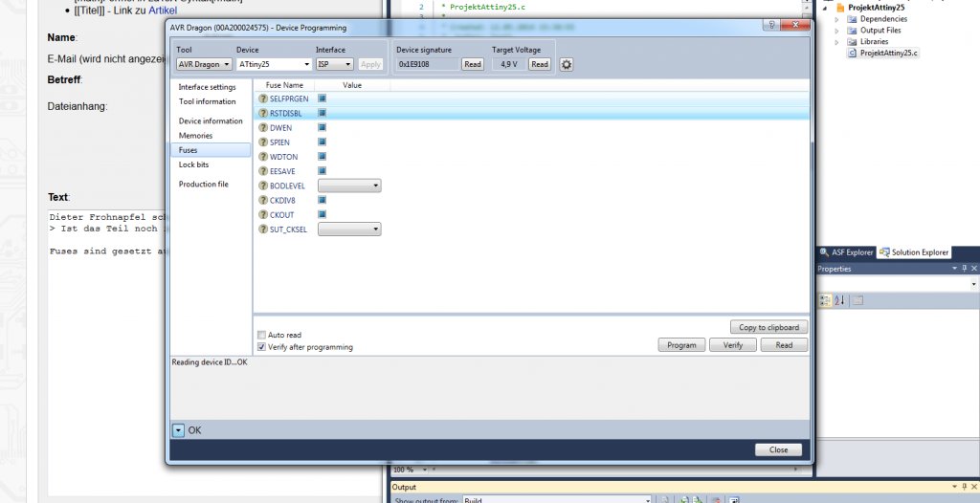Expand the Libraries node in Solution Explorer
980x503 pixels.
pos(836,42)
